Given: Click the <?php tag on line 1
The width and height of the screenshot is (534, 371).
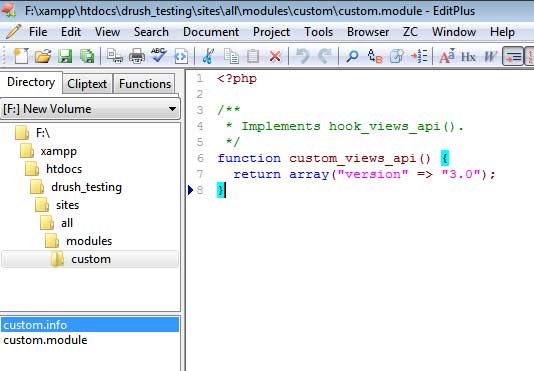Looking at the screenshot, I should pos(237,79).
